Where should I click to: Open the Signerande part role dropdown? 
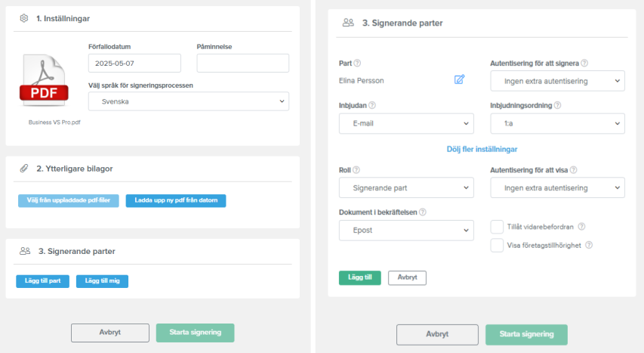point(406,187)
